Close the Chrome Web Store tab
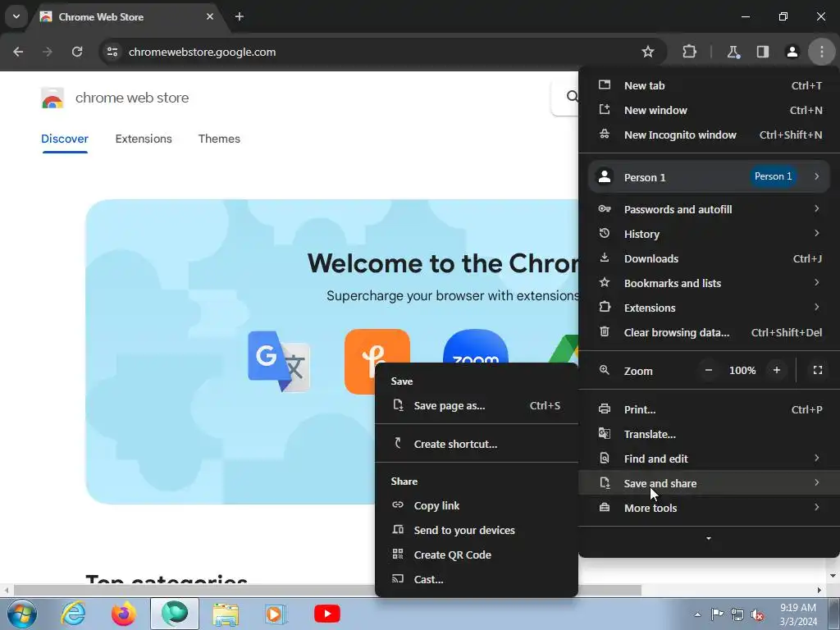This screenshot has height=630, width=840. [x=210, y=16]
